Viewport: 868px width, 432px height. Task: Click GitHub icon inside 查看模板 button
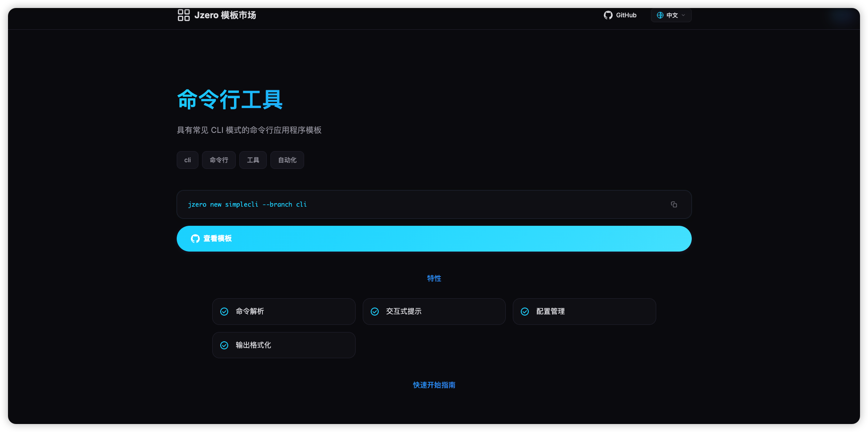[195, 239]
